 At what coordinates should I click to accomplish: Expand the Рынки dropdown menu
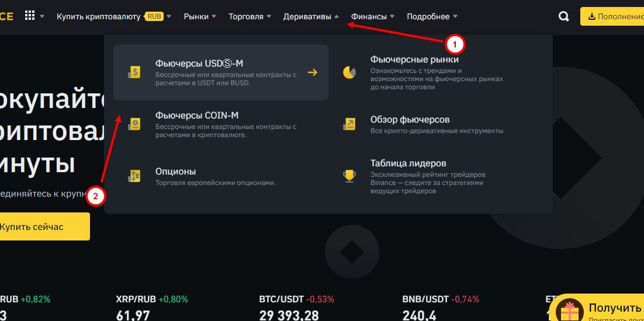coord(200,16)
